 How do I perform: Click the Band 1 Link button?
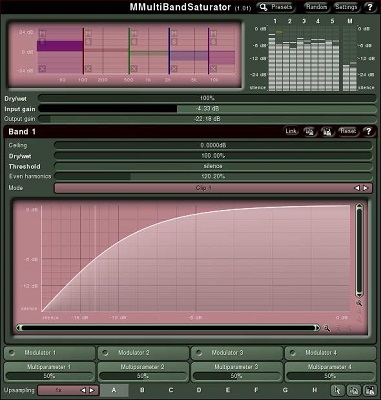(291, 131)
